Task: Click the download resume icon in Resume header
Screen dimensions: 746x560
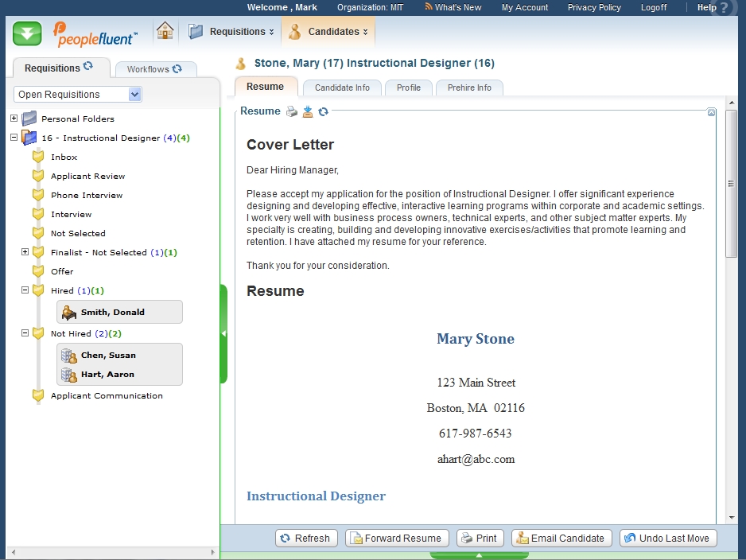Action: point(308,111)
